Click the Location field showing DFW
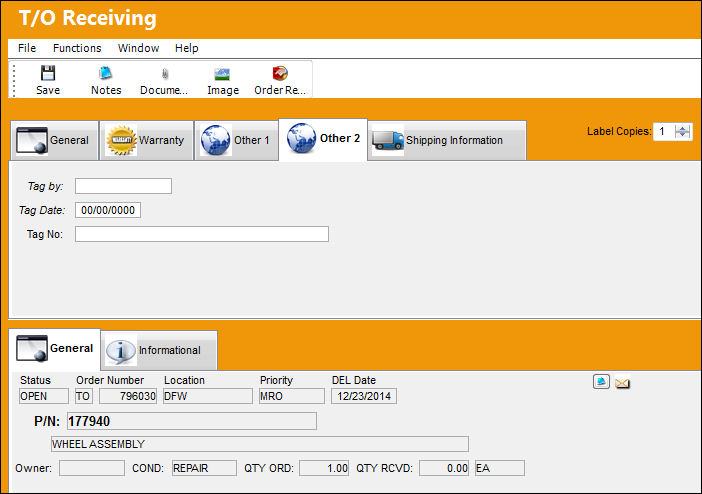 tap(208, 396)
